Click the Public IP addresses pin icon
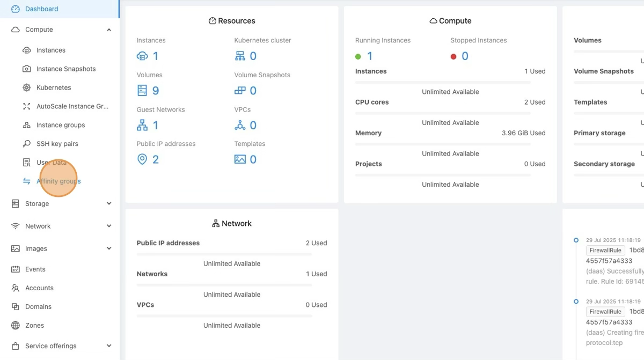This screenshot has height=360, width=644. (142, 159)
